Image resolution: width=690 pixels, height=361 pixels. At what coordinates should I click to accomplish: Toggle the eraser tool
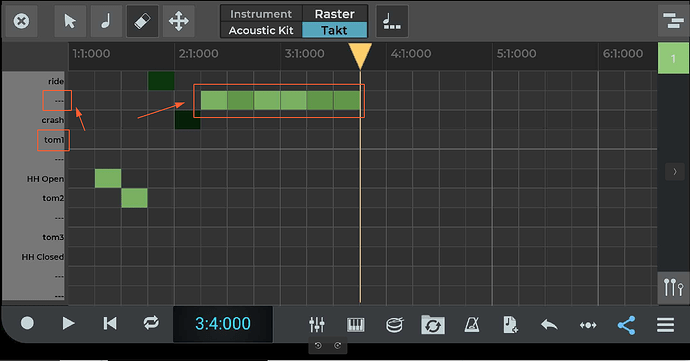tap(142, 21)
